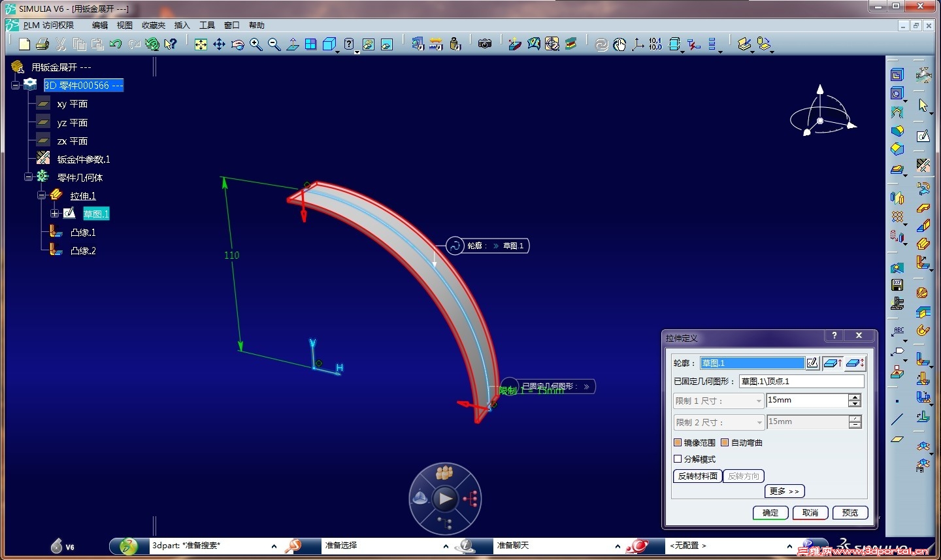
Task: Enable the 分解模式 checkbox
Action: click(678, 459)
